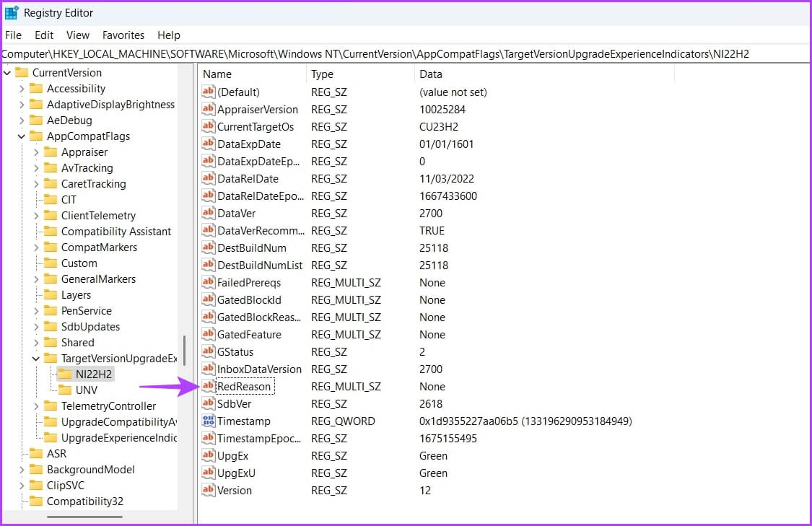
Task: Click the data cell showing CU23H2
Action: pos(439,127)
